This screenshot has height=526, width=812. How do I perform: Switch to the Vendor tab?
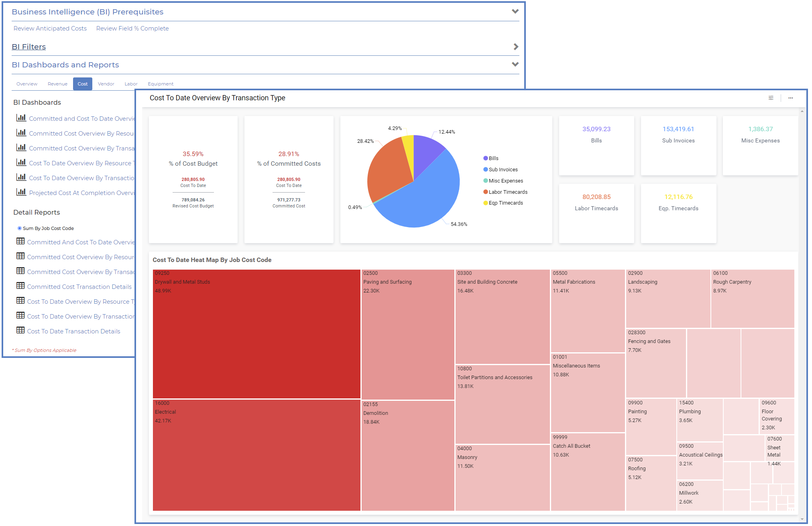click(106, 84)
